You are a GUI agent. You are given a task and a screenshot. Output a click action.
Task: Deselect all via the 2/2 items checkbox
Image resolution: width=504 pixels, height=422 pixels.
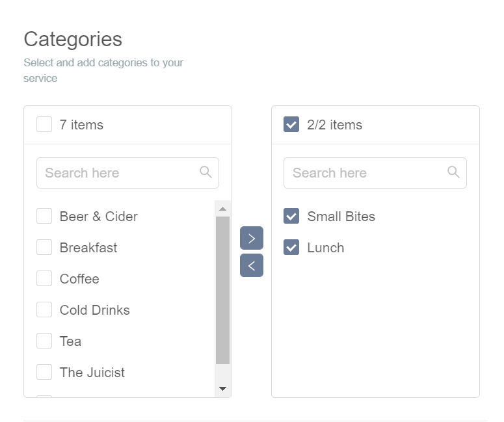(x=291, y=124)
